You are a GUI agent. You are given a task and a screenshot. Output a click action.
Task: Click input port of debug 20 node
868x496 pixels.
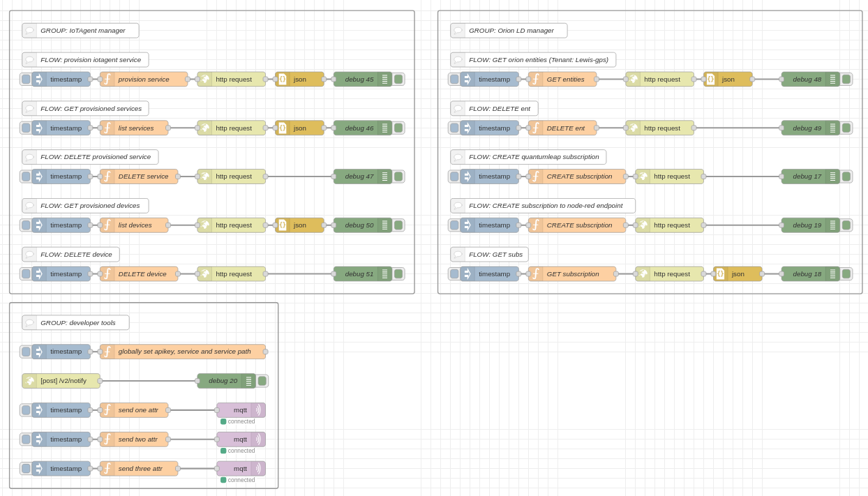pos(197,381)
